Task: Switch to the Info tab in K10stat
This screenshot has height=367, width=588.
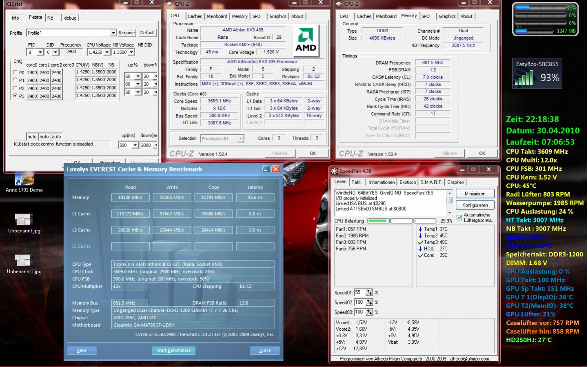Action: point(15,18)
